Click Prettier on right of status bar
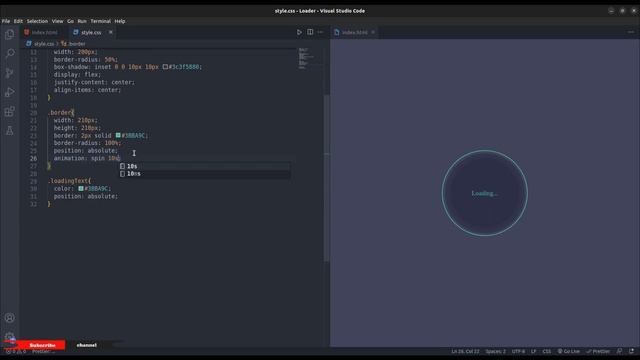This screenshot has width=640, height=360. [598, 351]
